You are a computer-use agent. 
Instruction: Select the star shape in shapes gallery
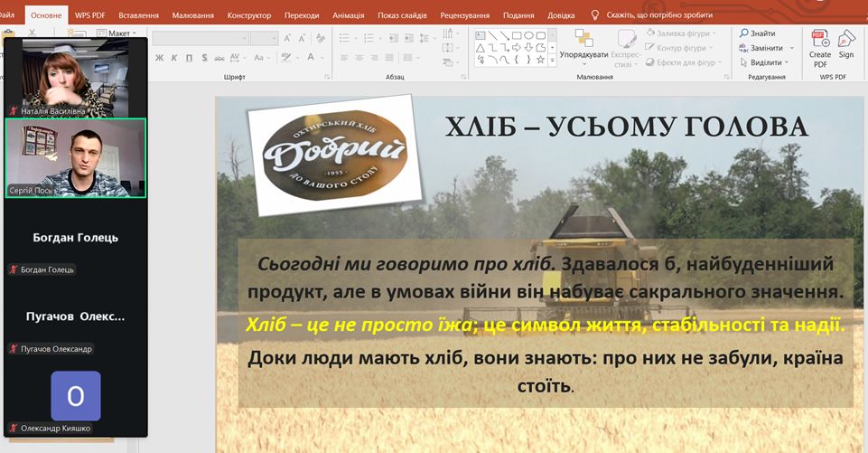tap(540, 60)
